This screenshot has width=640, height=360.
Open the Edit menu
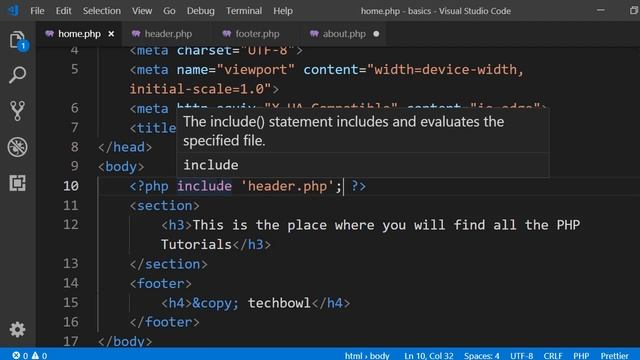tap(63, 11)
